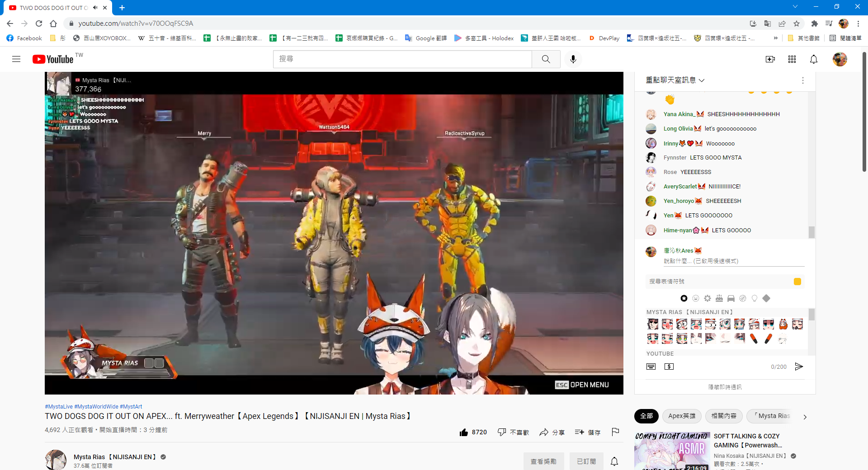868x470 pixels.
Task: Select the star channel-emotes emoji category
Action: 684,298
